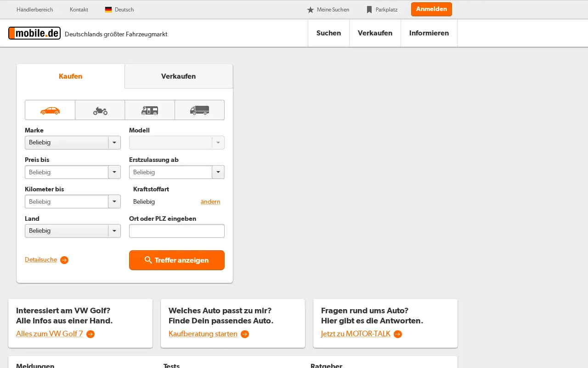Follow the Jetzt zu MOTOR-TALK link
Image resolution: width=588 pixels, height=368 pixels.
tap(356, 334)
